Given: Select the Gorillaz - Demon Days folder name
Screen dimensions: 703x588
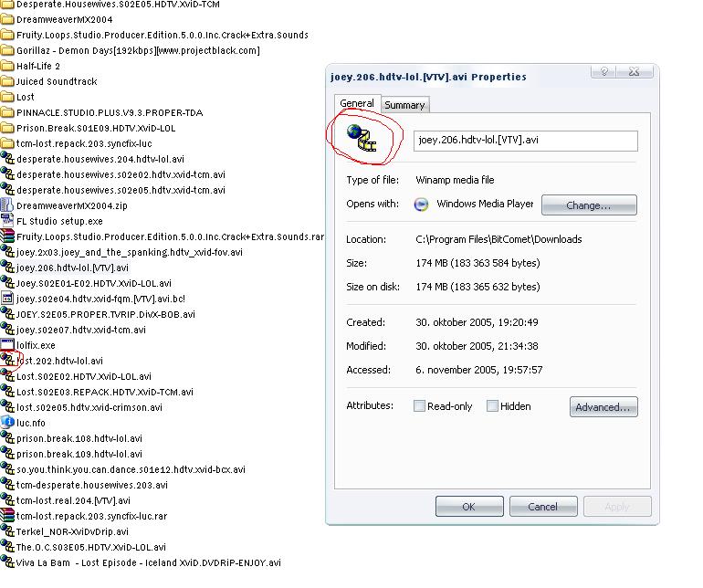Looking at the screenshot, I should tap(138, 50).
